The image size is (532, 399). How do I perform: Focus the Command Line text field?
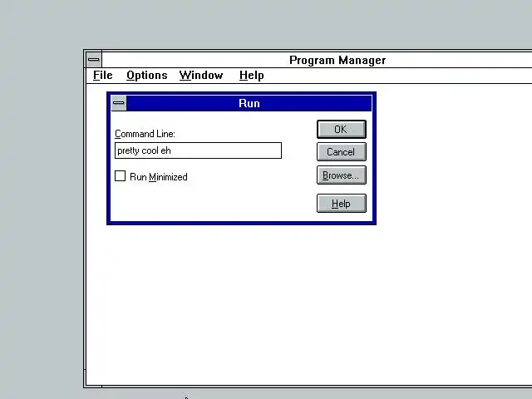pos(198,150)
